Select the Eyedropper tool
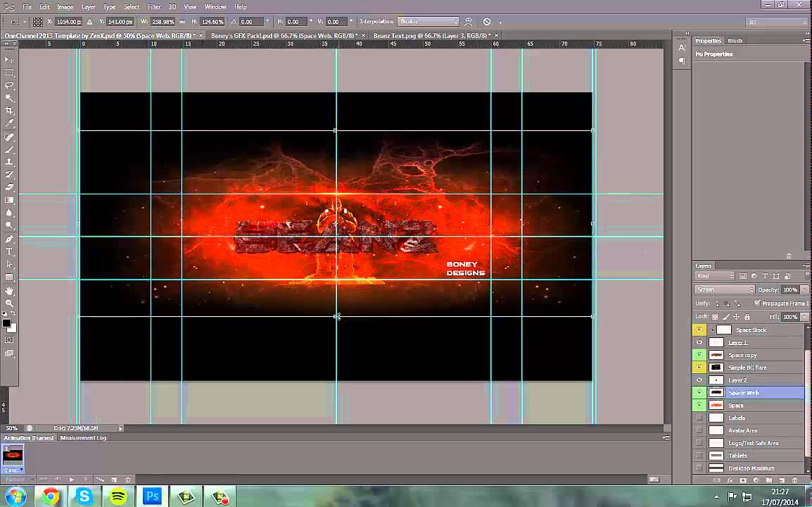 click(x=9, y=123)
